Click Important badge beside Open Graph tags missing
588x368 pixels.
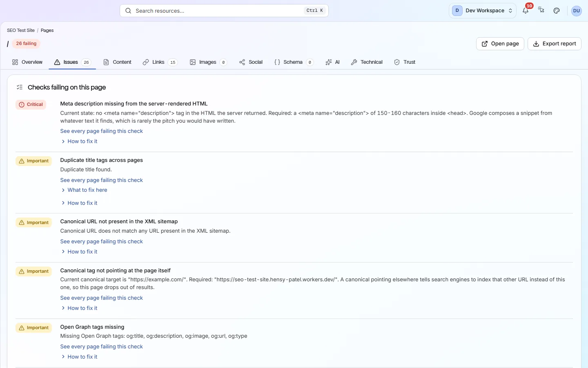34,328
